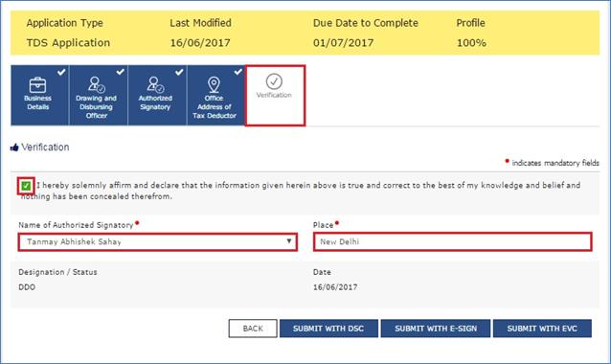Click the white checkmark on Authorized Signatory step
Screen dimensions: 611x364
(x=179, y=72)
